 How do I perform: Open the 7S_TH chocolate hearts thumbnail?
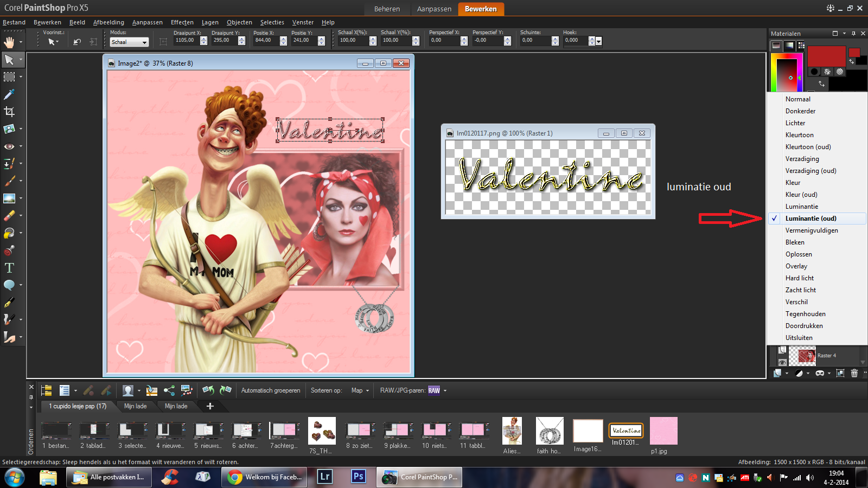pos(322,431)
